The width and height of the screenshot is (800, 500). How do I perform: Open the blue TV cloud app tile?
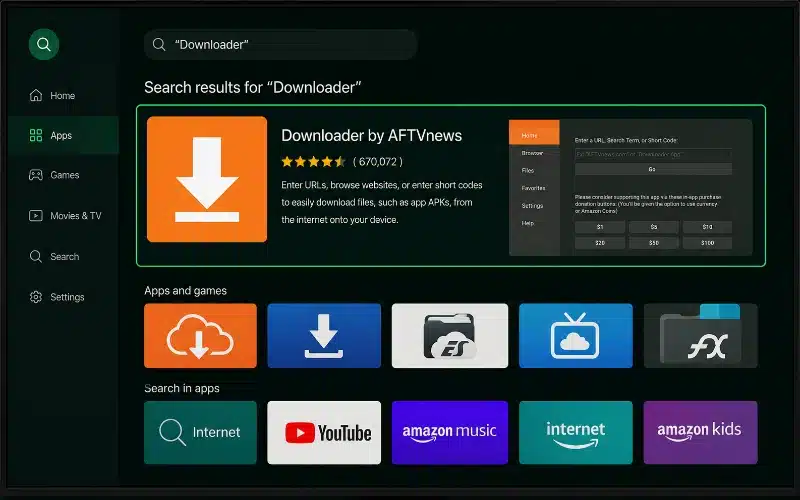point(576,336)
